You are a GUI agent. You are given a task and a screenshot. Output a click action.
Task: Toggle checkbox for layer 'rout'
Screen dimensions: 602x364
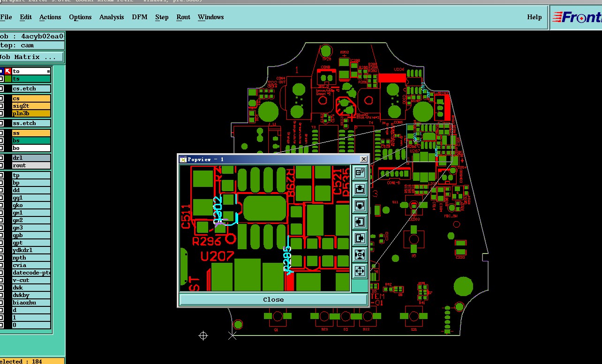click(1, 165)
